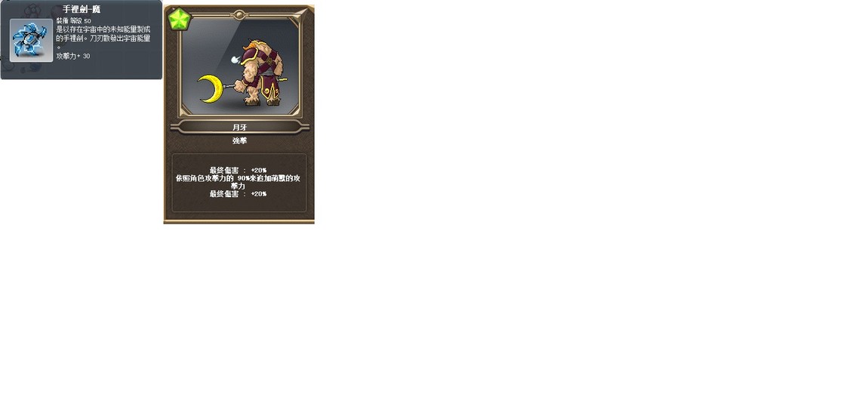The width and height of the screenshot is (868, 401).
Task: Click the last 最終傷害 +20% line
Action: tap(238, 194)
